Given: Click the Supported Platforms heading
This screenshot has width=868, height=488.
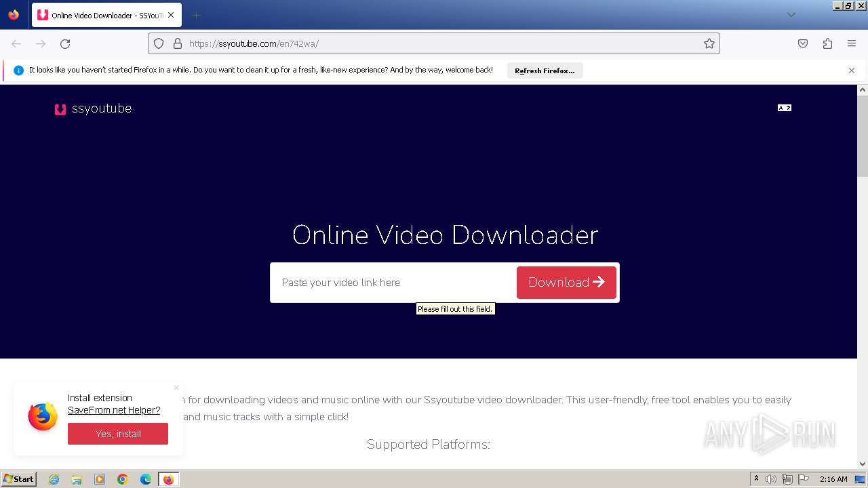Looking at the screenshot, I should (x=429, y=445).
